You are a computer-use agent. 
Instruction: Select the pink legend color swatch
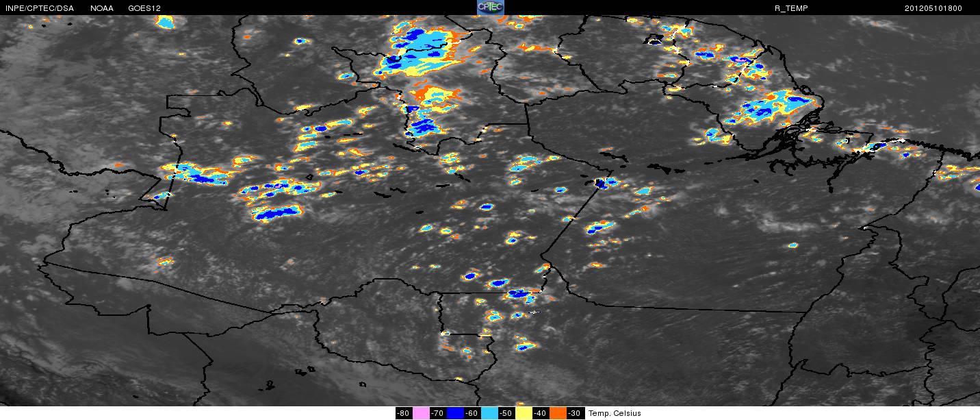421,413
